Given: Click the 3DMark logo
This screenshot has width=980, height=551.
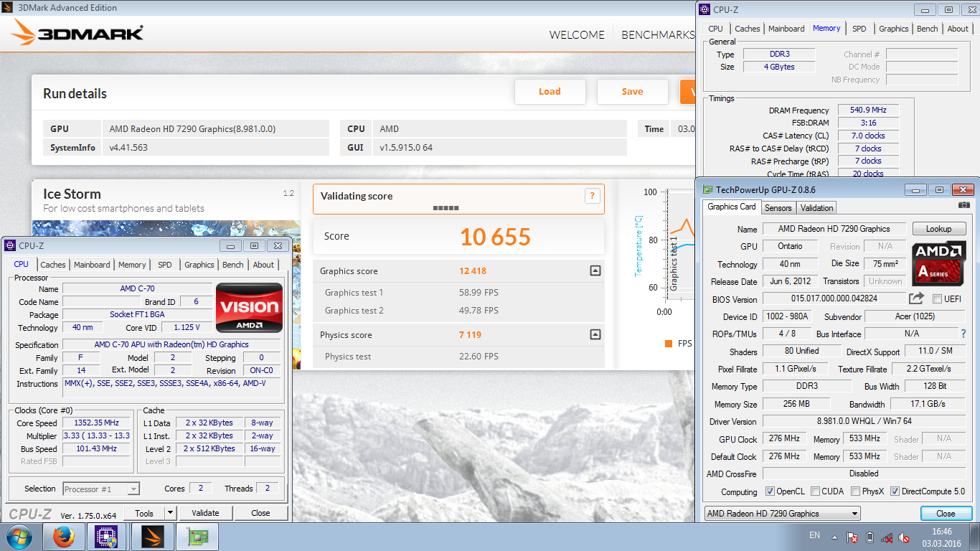Looking at the screenshot, I should (x=77, y=32).
